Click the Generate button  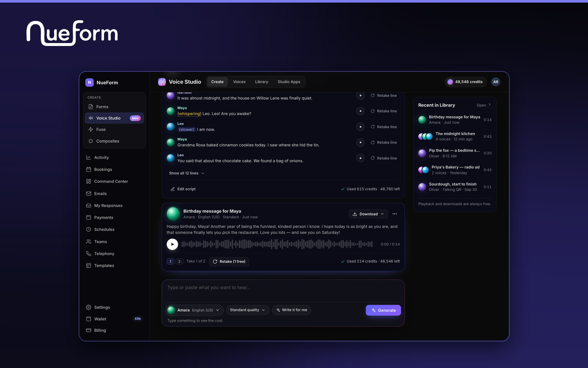click(x=383, y=310)
